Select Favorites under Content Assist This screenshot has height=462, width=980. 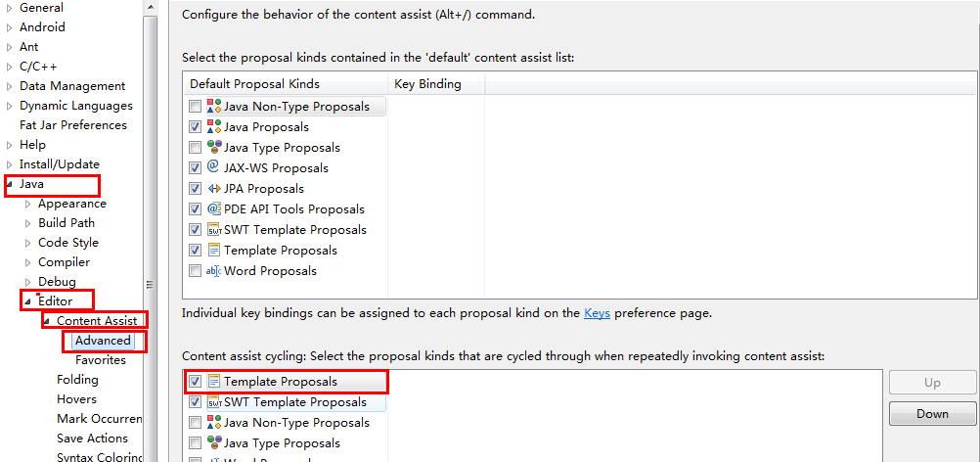(101, 360)
